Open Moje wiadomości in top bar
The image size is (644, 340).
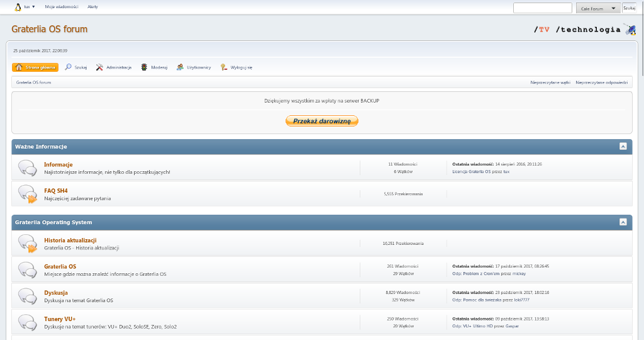[x=62, y=7]
